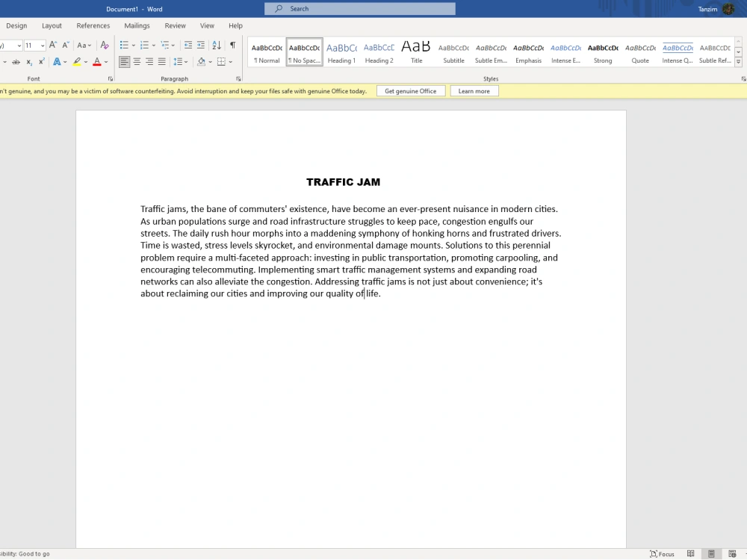Viewport: 747px width, 560px height.
Task: Open the Design tab
Action: coord(16,25)
